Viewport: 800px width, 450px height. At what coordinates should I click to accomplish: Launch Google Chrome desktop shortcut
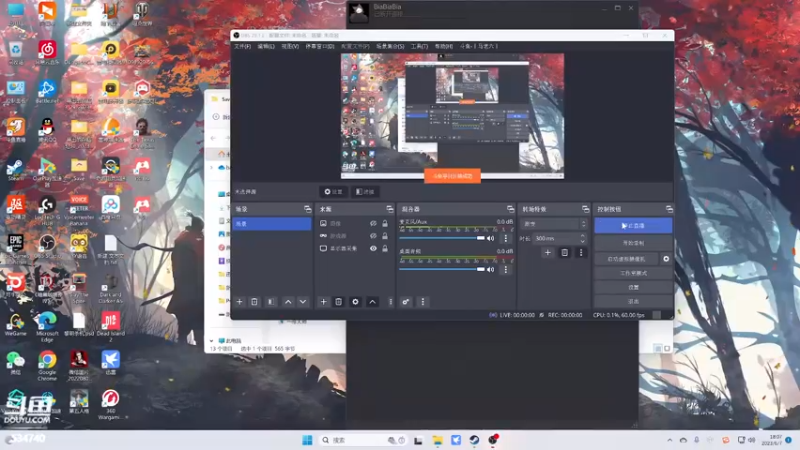[47, 365]
